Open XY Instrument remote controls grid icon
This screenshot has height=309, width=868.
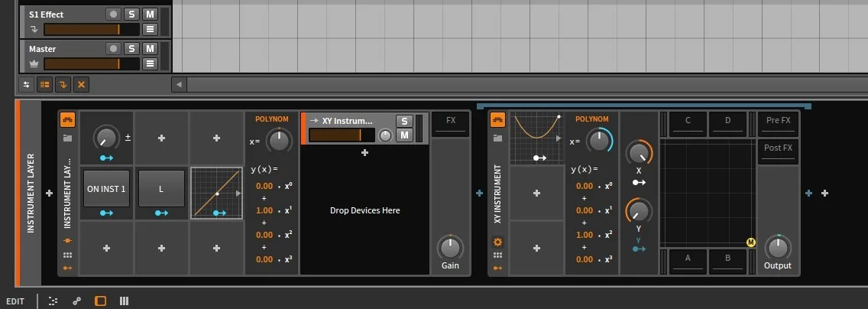tap(497, 255)
